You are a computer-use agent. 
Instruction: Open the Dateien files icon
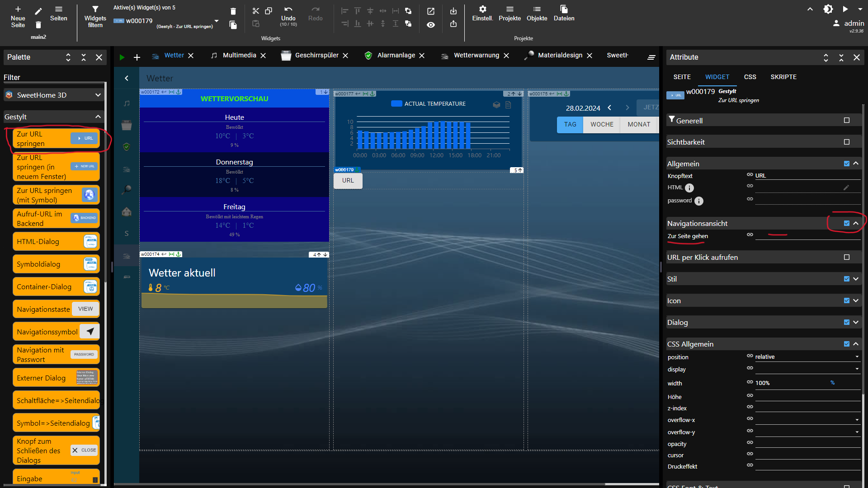coord(564,9)
